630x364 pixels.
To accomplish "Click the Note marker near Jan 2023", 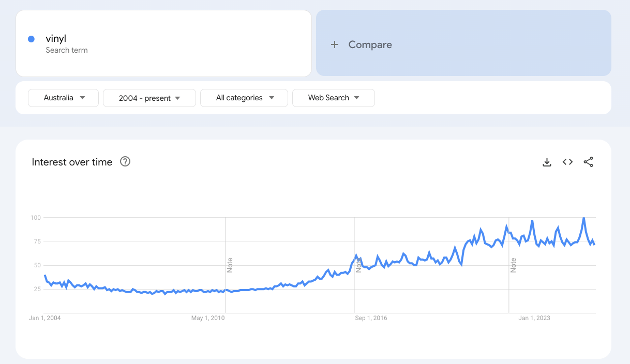I will (514, 265).
